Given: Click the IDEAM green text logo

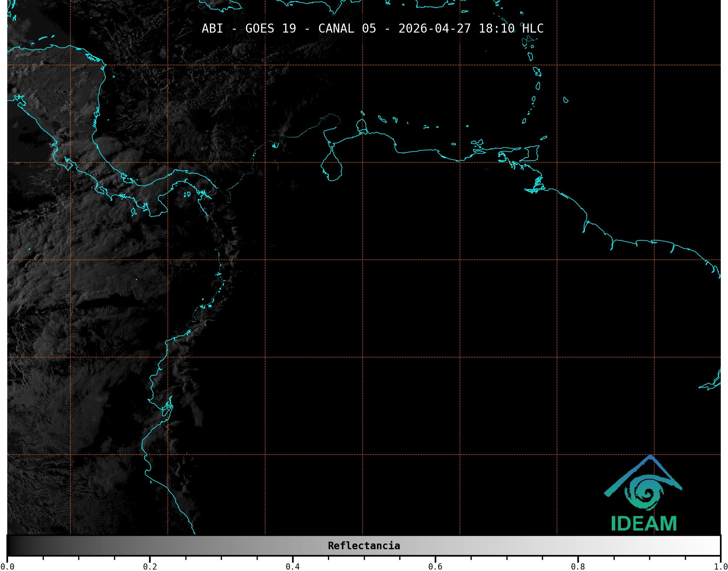Looking at the screenshot, I should point(644,524).
